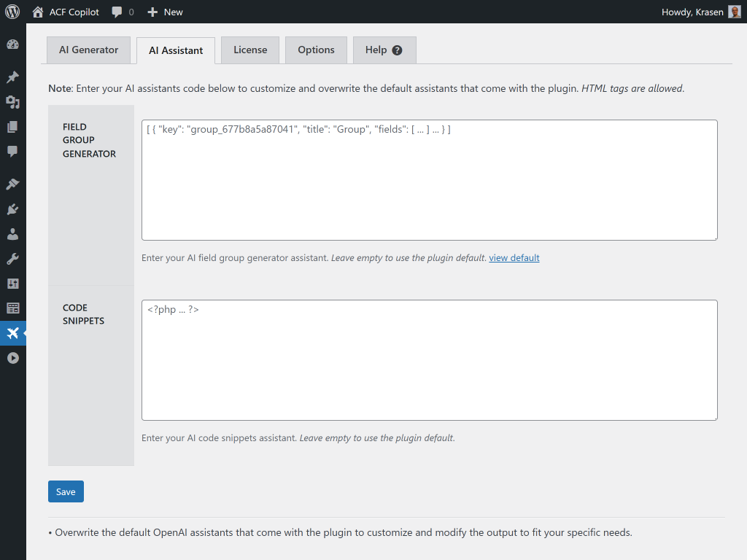Viewport: 747px width, 560px height.
Task: Open Pages via the stacked pages icon
Action: coord(13,126)
